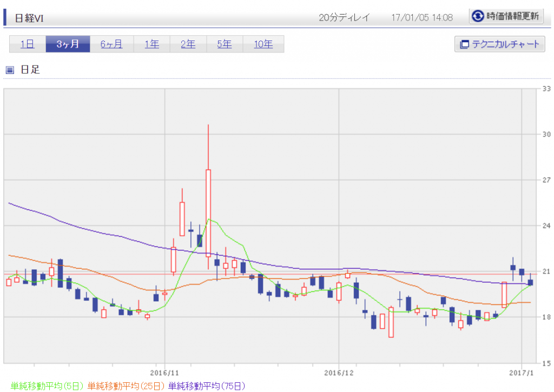This screenshot has width=554, height=392.
Task: Click the refresh arrows icon on 時価情報更新
Action: tap(478, 16)
